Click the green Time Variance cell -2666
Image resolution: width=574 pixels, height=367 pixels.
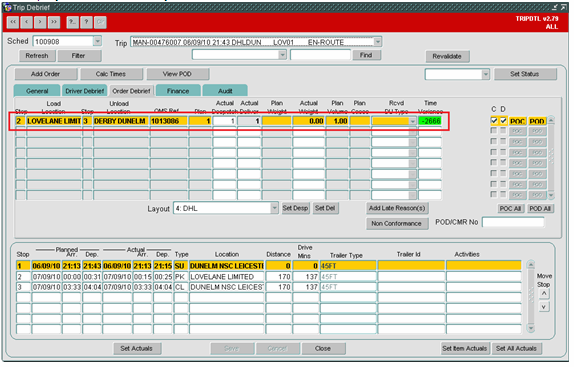point(430,121)
